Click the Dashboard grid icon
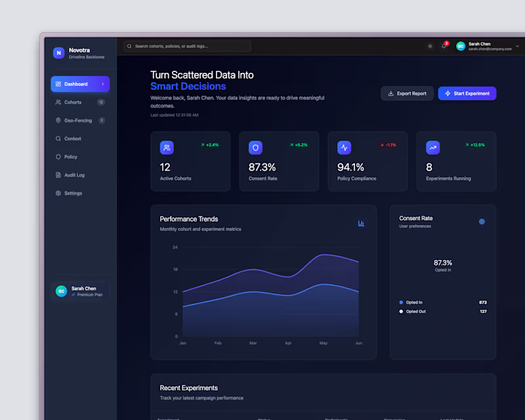 pos(58,84)
